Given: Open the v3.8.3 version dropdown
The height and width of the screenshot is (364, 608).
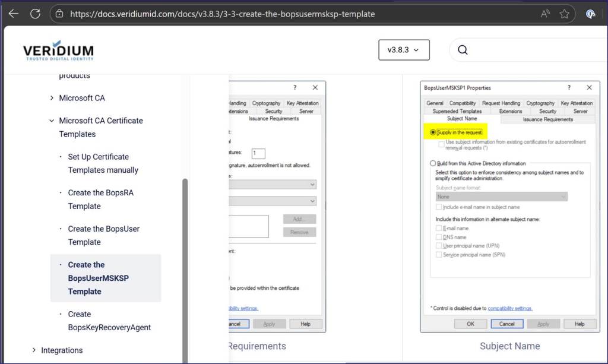Looking at the screenshot, I should click(x=404, y=50).
